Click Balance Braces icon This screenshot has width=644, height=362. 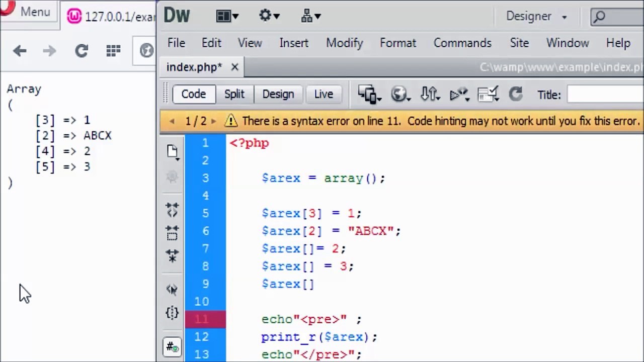pyautogui.click(x=172, y=313)
